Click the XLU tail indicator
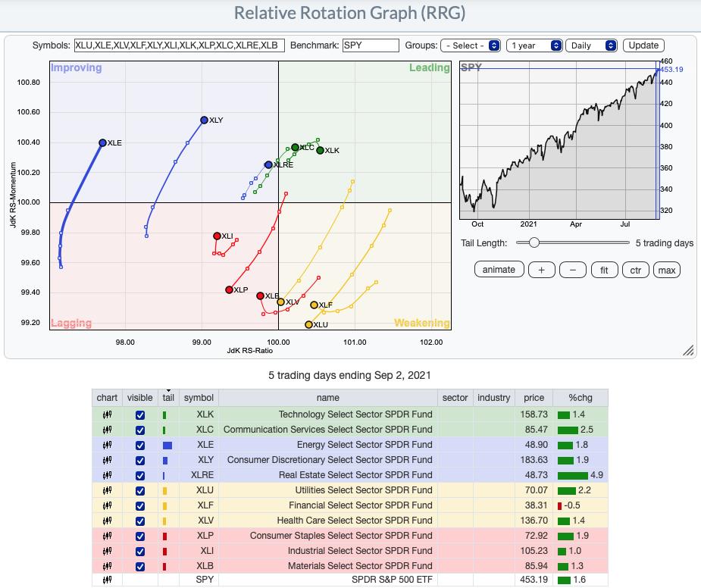Screen dimensions: 701x588 pyautogui.click(x=165, y=491)
